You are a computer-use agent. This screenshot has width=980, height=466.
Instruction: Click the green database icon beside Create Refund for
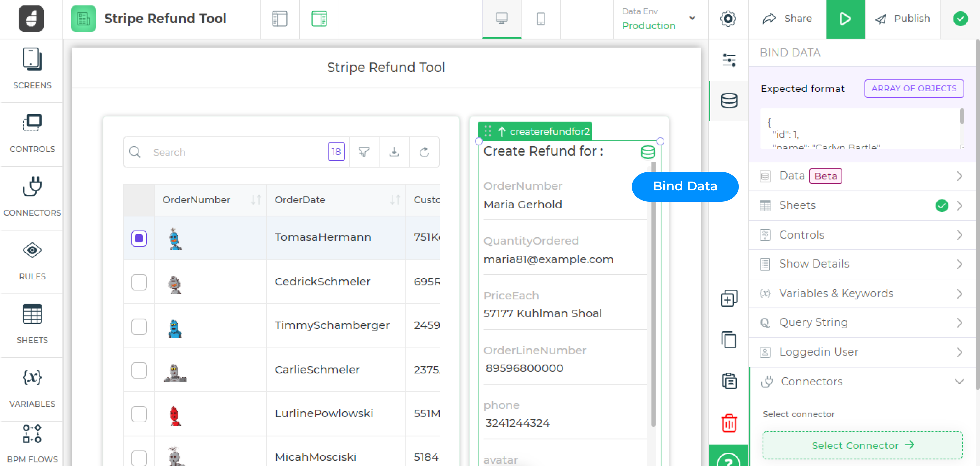(x=647, y=152)
